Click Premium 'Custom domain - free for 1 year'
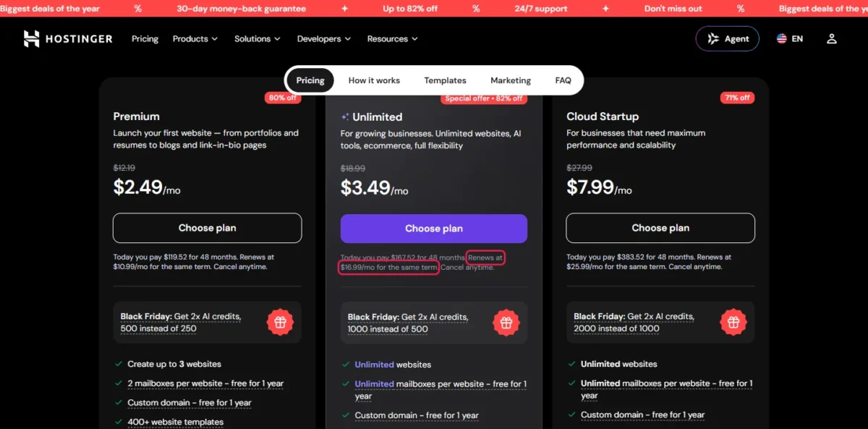868x429 pixels. (190, 403)
